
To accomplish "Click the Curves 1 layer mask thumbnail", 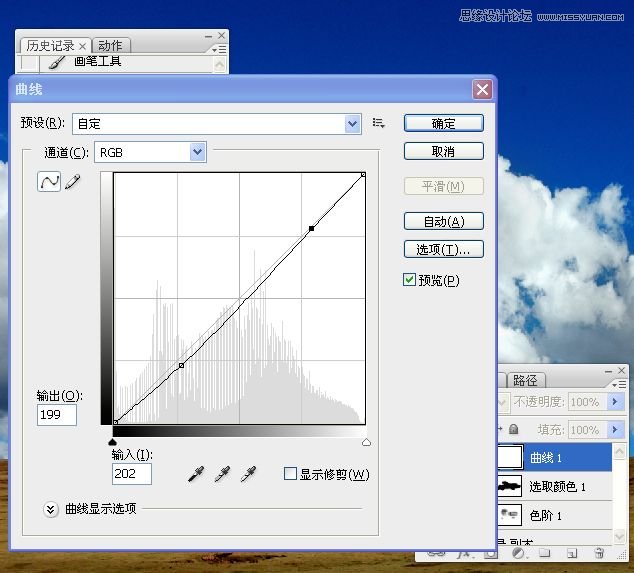I will click(509, 457).
